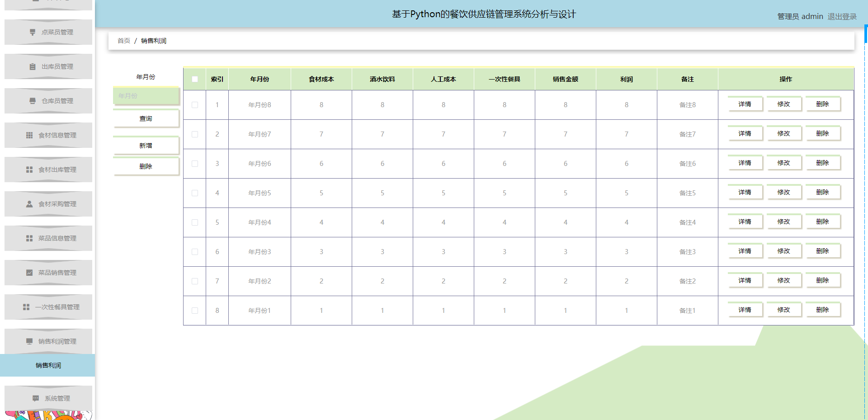Screen dimensions: 868x420
Task: Click 销售利润 in the breadcrumb
Action: (x=154, y=41)
